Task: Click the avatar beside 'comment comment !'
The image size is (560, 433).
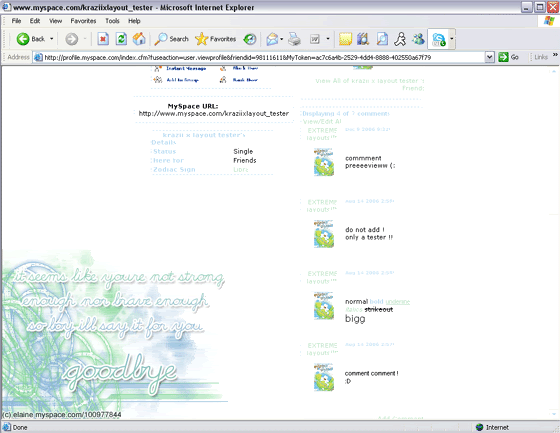Action: tap(324, 377)
